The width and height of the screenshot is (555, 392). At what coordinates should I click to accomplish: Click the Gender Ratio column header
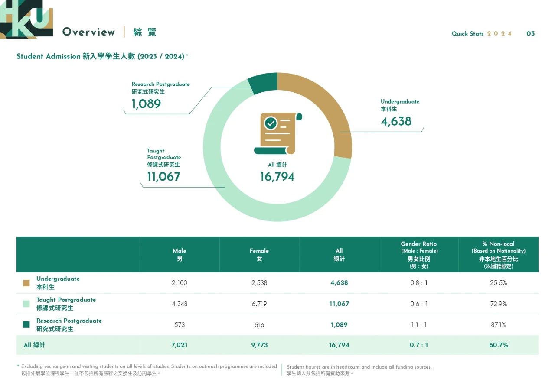(x=418, y=255)
